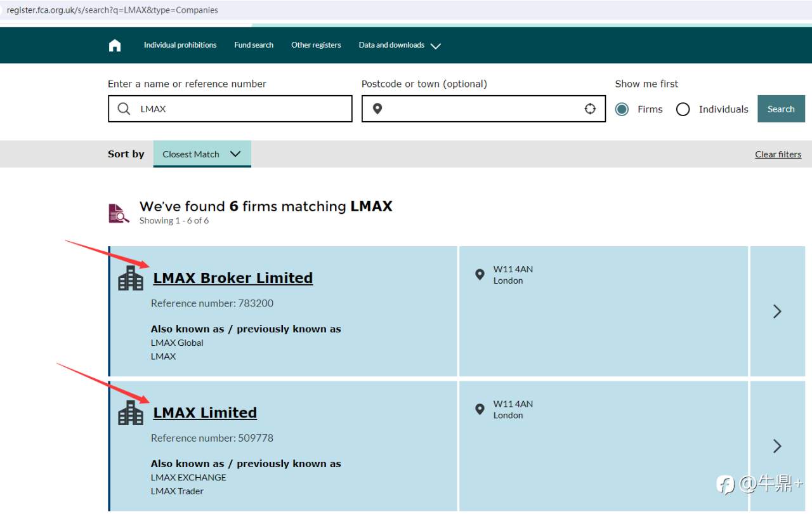Open the Closest Match sort dropdown
This screenshot has width=812, height=514.
point(202,154)
